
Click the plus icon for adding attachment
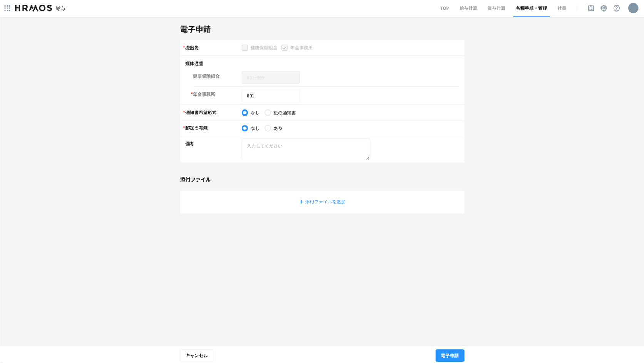tap(301, 202)
